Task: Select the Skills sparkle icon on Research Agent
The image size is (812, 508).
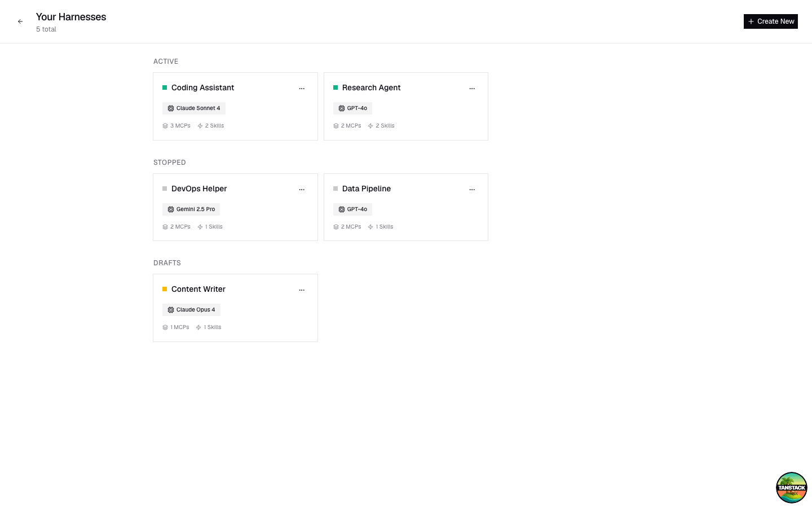Action: 370,125
